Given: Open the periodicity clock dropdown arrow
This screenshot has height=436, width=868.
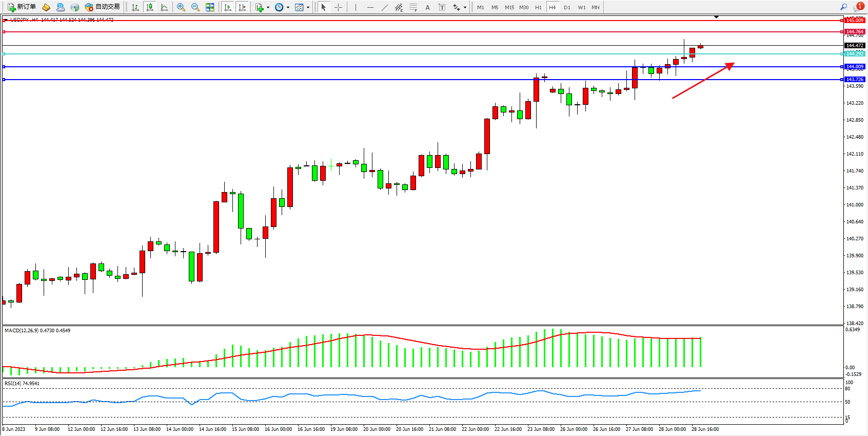Looking at the screenshot, I should (288, 7).
